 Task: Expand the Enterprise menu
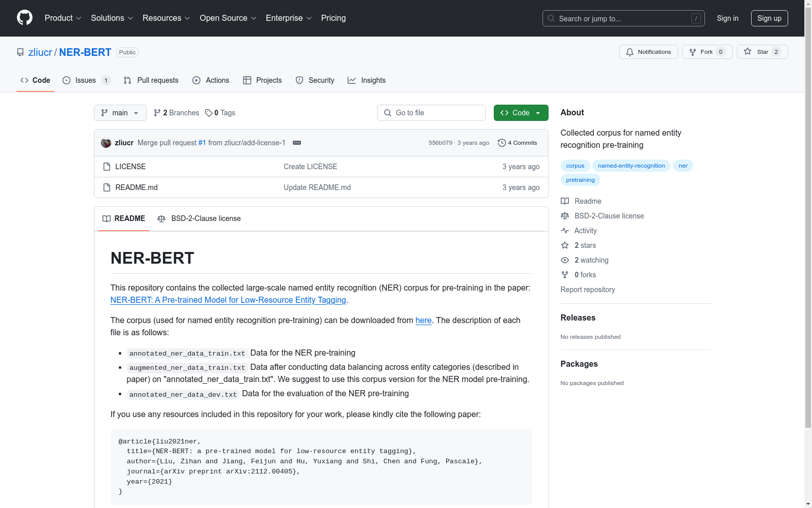click(x=289, y=18)
